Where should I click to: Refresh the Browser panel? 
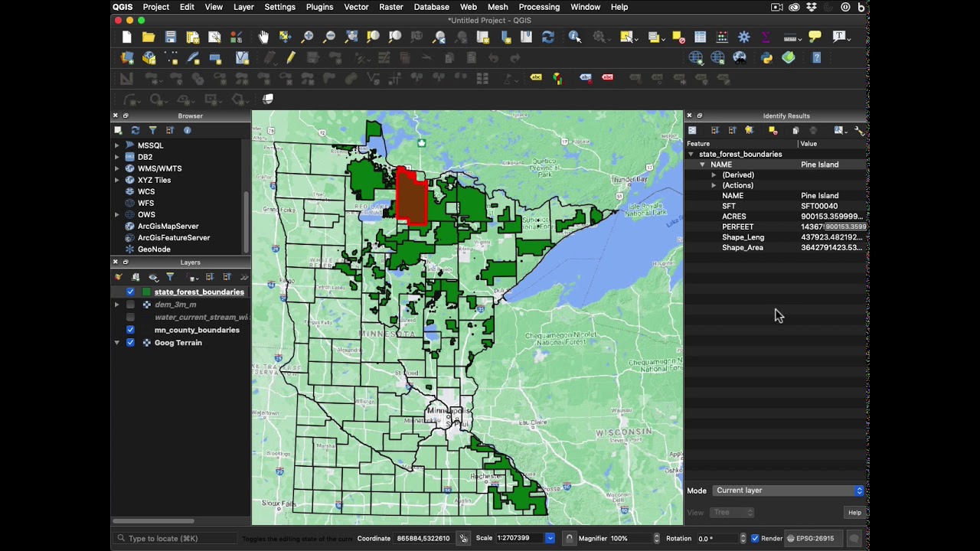(136, 130)
